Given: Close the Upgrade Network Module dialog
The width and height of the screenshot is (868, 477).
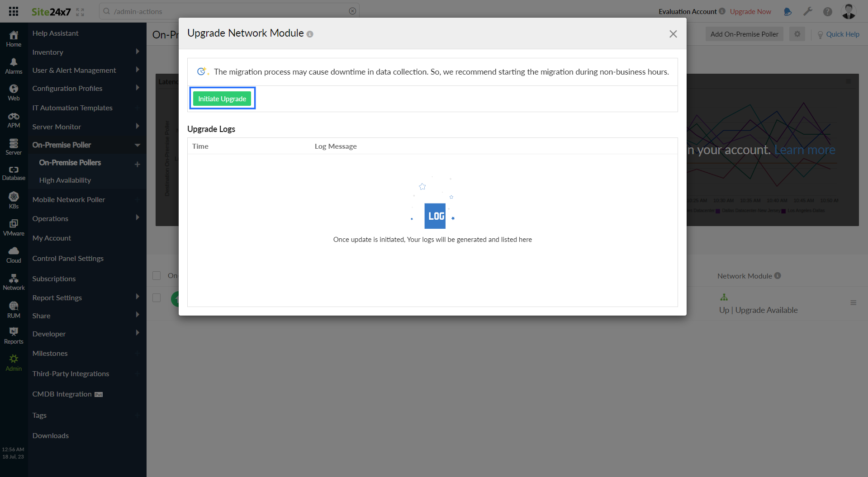Looking at the screenshot, I should [673, 34].
